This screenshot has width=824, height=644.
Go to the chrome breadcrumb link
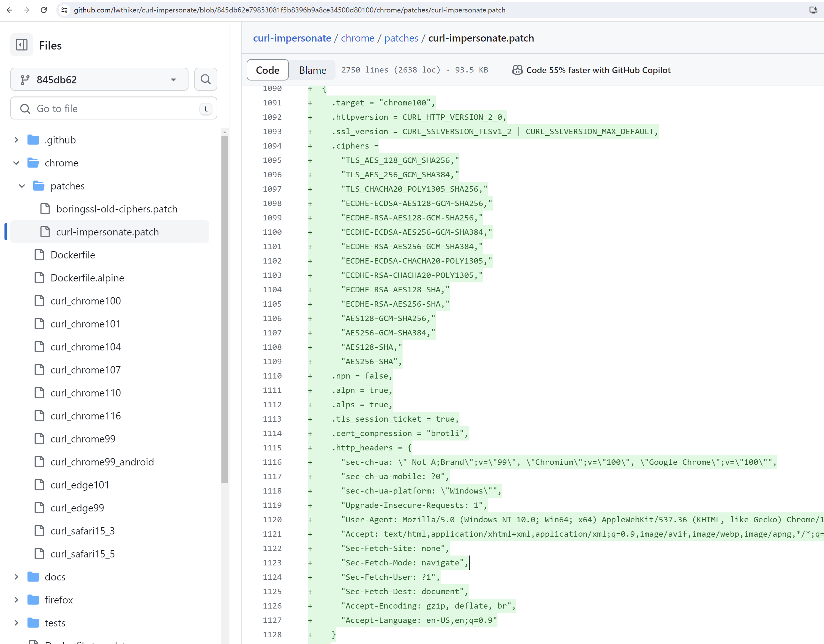[357, 38]
